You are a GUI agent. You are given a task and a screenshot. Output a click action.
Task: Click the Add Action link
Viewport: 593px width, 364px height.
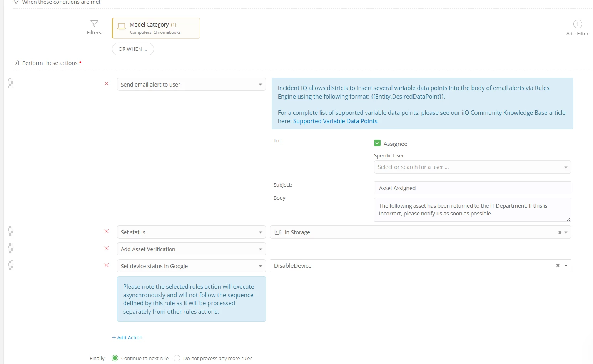[x=127, y=337]
